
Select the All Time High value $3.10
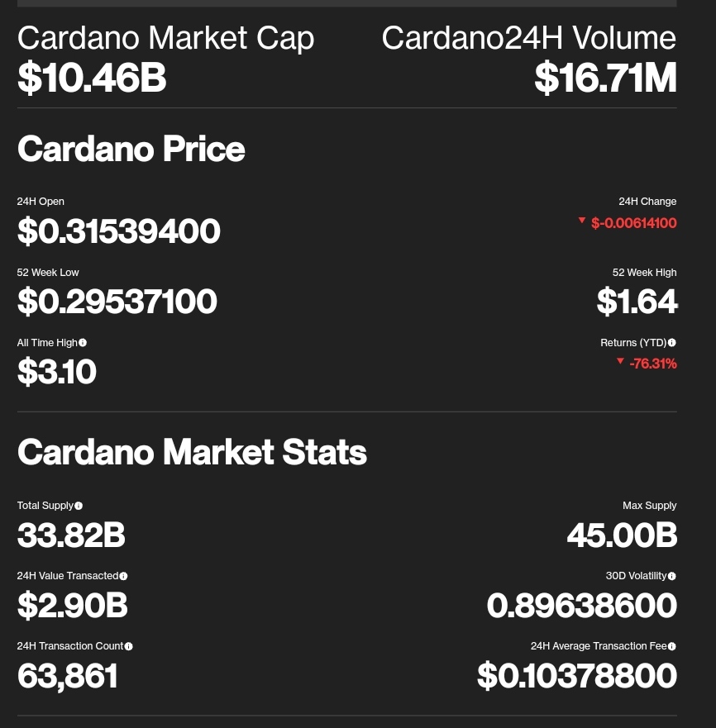pyautogui.click(x=57, y=371)
